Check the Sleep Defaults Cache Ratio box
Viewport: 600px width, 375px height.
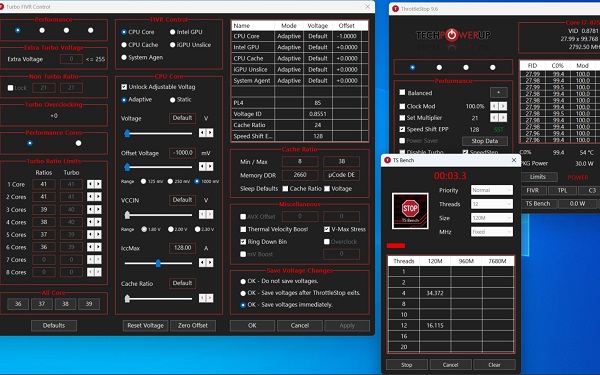point(285,189)
